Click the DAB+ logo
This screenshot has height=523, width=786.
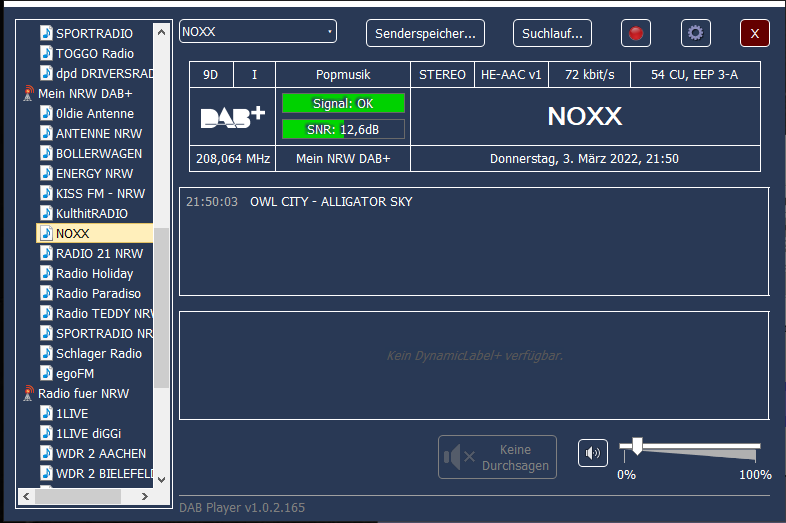pyautogui.click(x=232, y=116)
